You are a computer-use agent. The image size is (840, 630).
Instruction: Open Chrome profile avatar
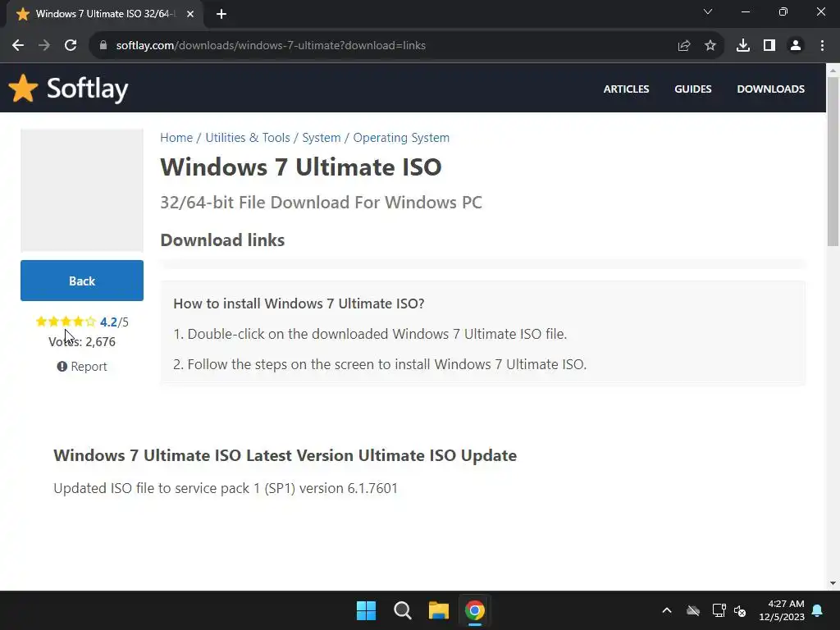(796, 46)
